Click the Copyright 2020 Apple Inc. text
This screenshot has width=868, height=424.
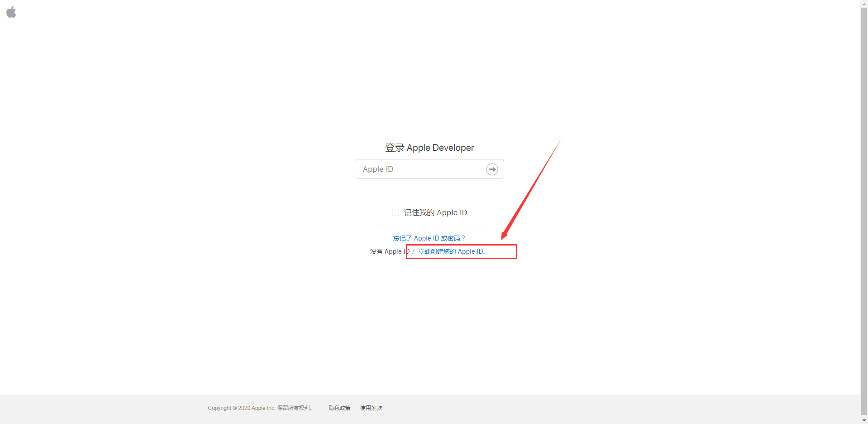click(260, 408)
